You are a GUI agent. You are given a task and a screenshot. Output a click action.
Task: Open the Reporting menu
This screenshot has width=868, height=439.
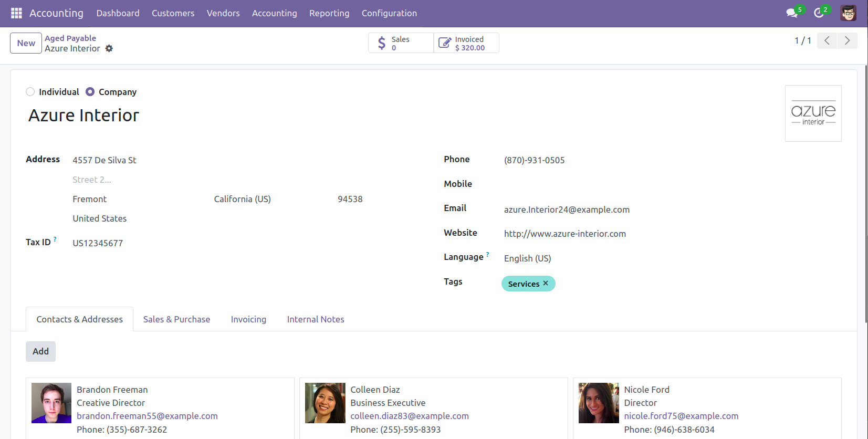tap(329, 13)
